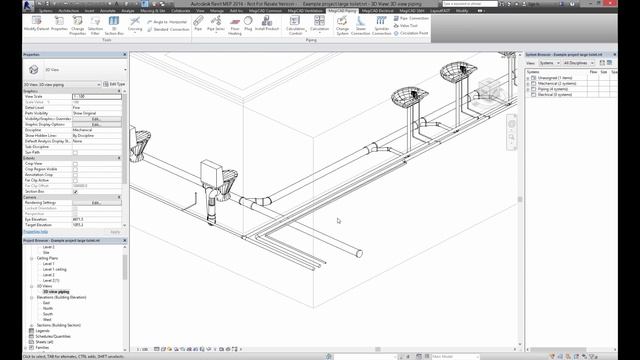Click the drawing area horizontal scrollbar
The height and width of the screenshot is (360, 640).
(378, 349)
